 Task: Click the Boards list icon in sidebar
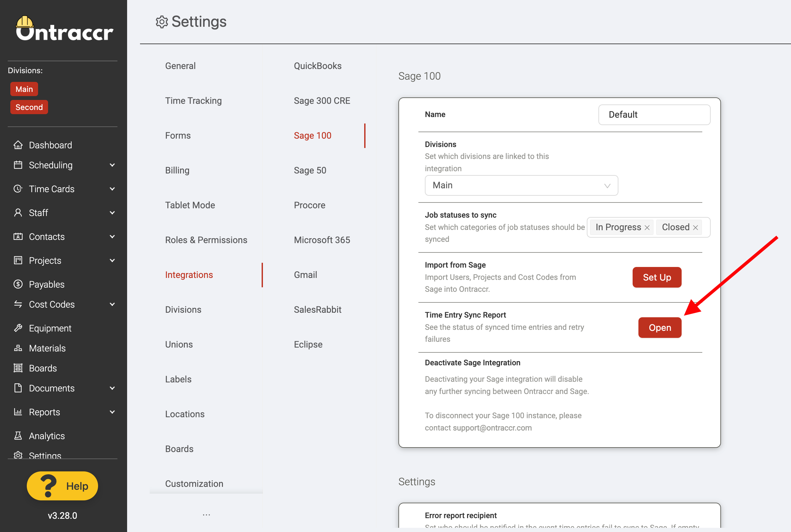point(18,368)
